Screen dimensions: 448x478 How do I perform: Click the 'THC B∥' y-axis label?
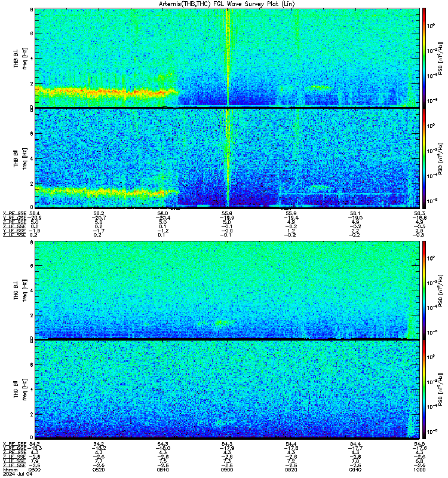coord(16,390)
